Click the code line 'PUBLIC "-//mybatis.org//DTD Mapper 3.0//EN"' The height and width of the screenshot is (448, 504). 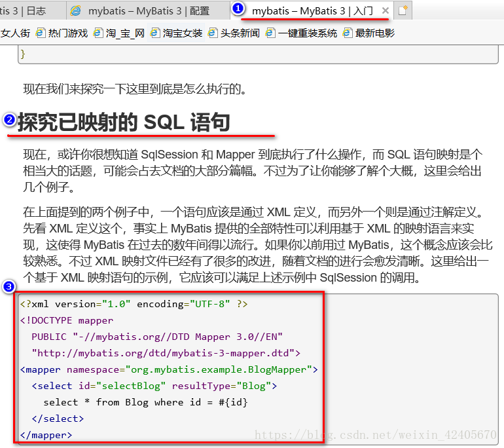[x=157, y=337]
